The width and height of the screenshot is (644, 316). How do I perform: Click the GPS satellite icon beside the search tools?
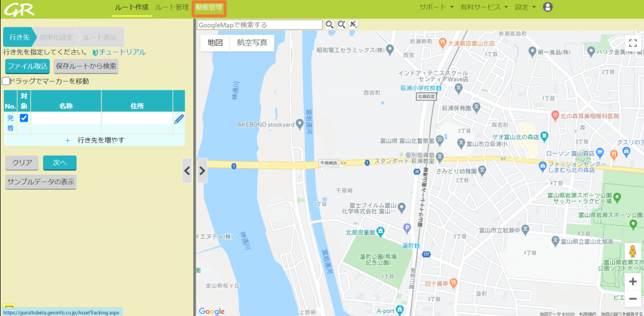(353, 24)
